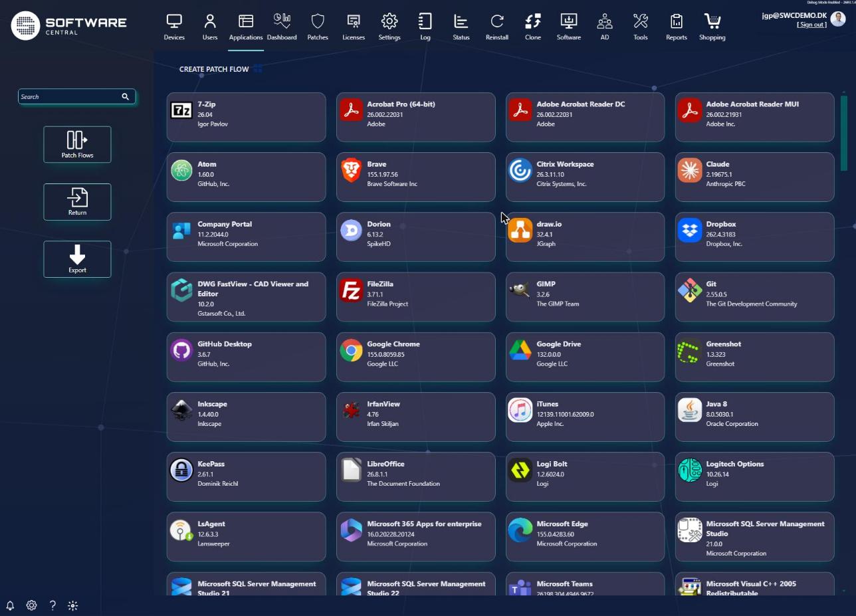Select the IrfanView application card
This screenshot has height=616, width=856.
415,417
